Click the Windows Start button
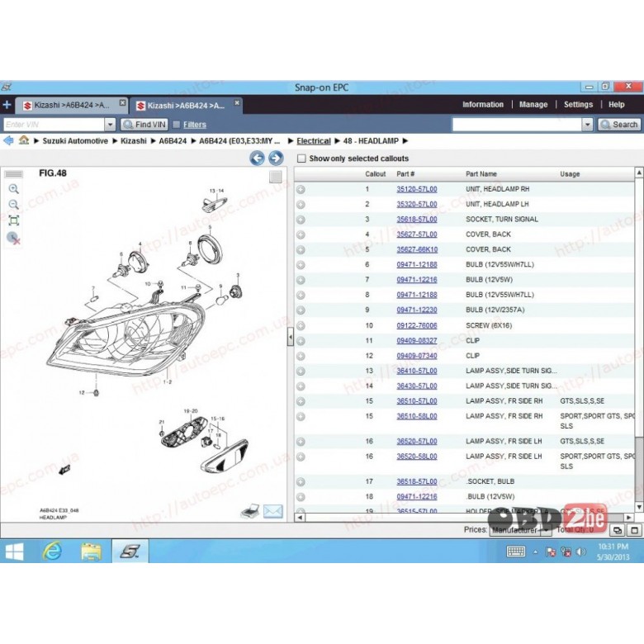644x644 pixels. pyautogui.click(x=14, y=552)
